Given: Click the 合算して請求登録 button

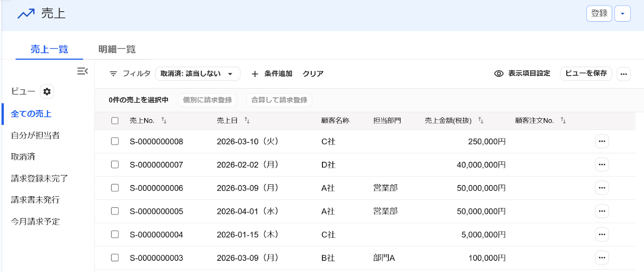Looking at the screenshot, I should tap(279, 100).
